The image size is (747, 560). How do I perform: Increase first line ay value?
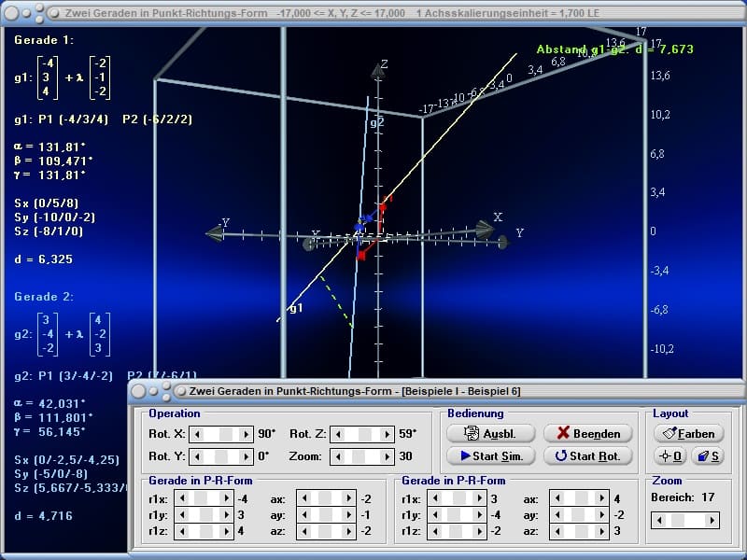348,515
